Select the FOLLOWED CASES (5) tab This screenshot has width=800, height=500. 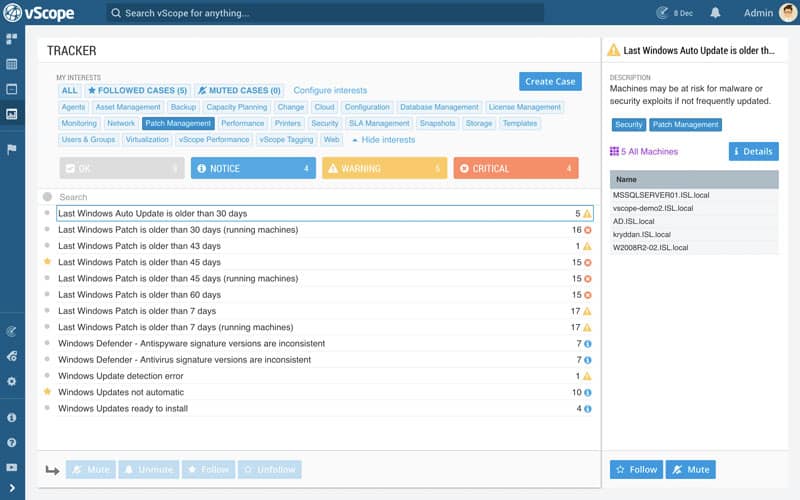click(137, 90)
